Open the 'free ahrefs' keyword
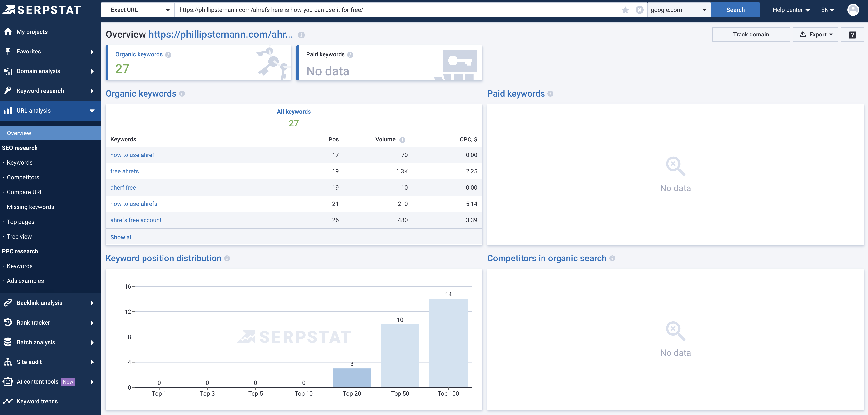Image resolution: width=868 pixels, height=415 pixels. (x=124, y=171)
